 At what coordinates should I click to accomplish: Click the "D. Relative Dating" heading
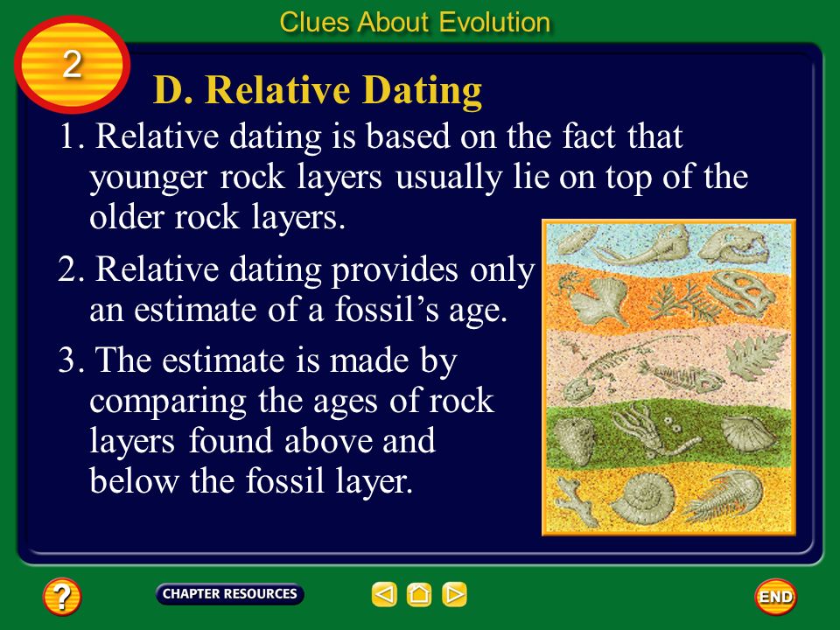click(318, 90)
